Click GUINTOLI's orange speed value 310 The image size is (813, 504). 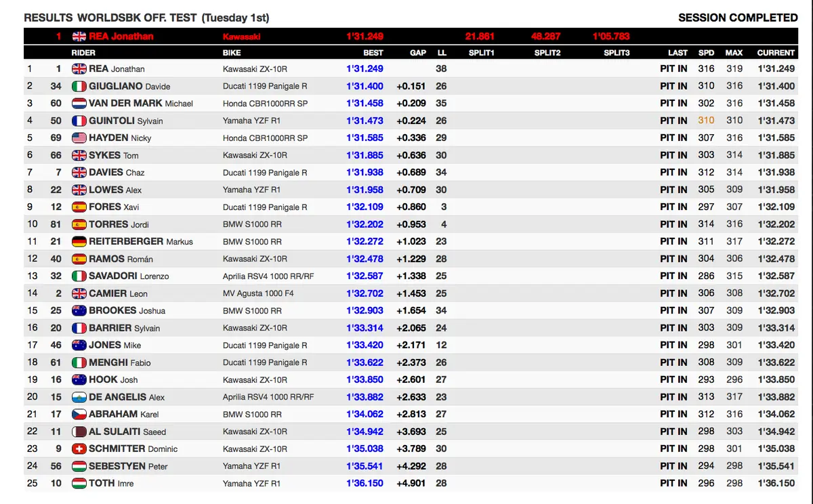pos(707,121)
